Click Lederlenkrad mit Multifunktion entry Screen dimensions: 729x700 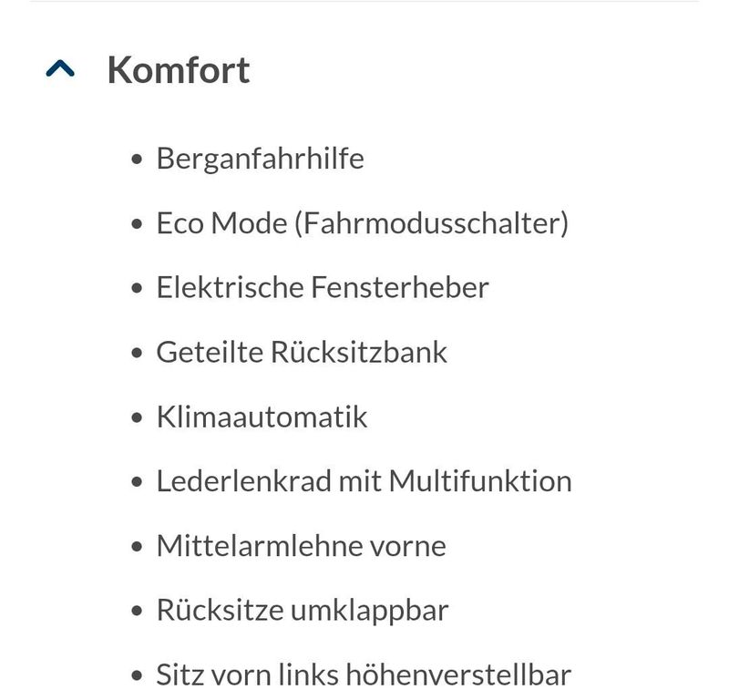click(x=364, y=481)
